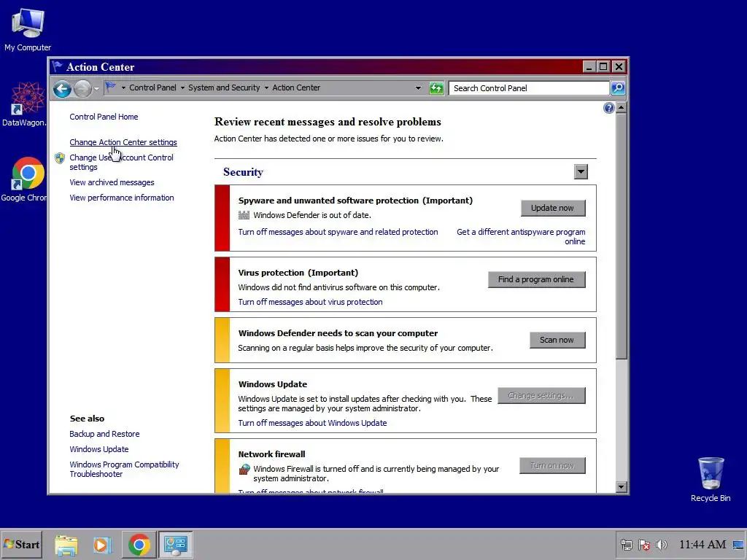Click Scan now button
Image resolution: width=747 pixels, height=560 pixels.
pos(557,340)
